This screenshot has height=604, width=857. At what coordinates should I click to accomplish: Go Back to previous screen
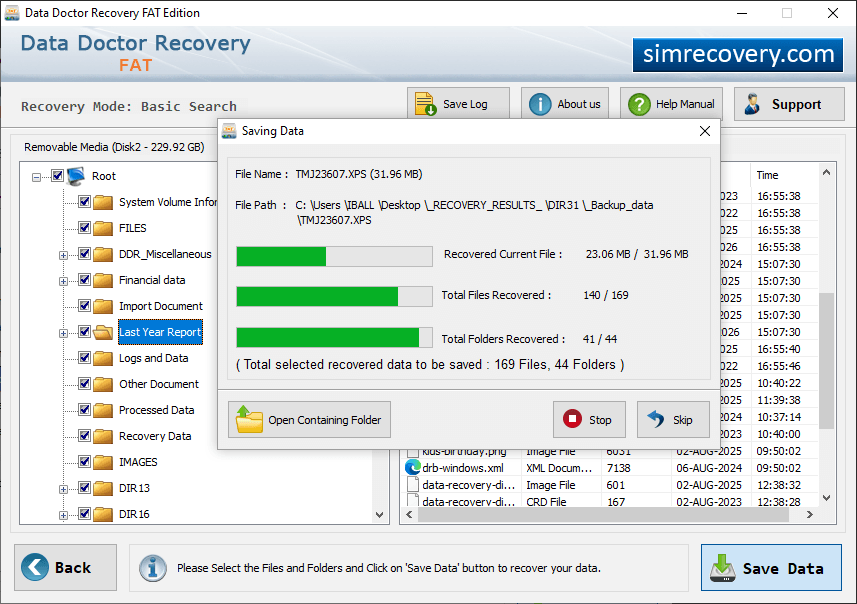pos(66,567)
